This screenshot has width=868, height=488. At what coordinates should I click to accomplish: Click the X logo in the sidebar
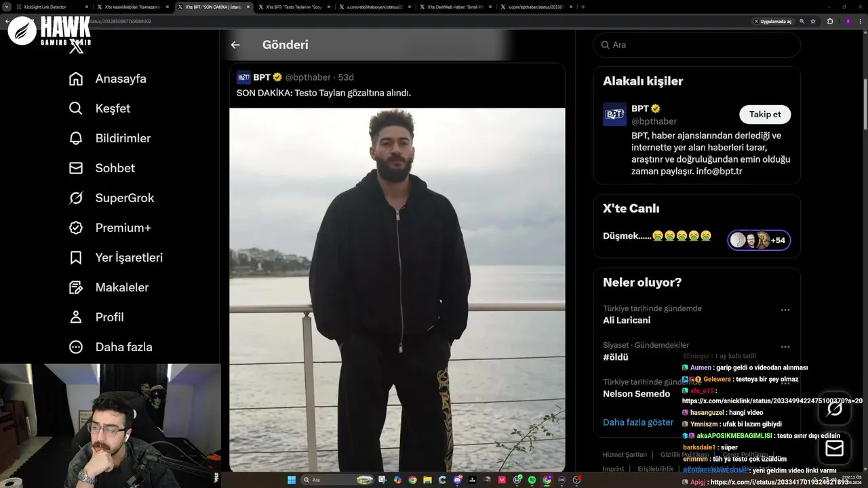[77, 47]
